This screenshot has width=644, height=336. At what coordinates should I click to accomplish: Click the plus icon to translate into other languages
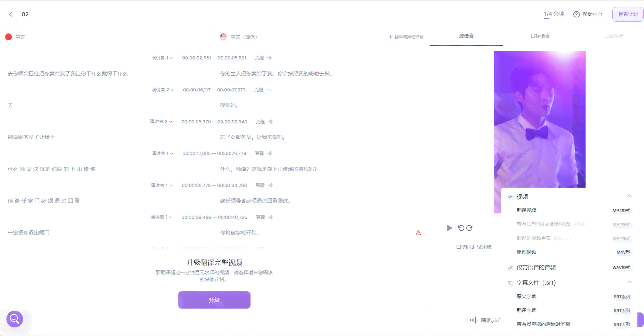(x=390, y=37)
